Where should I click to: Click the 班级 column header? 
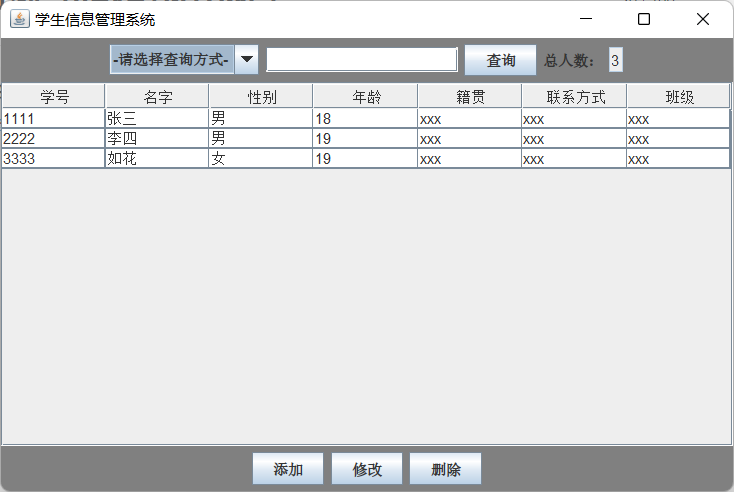(679, 96)
